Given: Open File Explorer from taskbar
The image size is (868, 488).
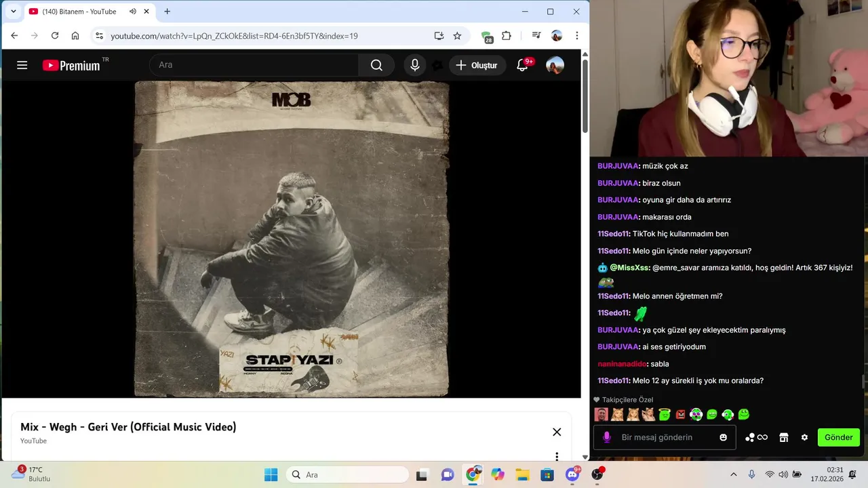Looking at the screenshot, I should click(x=522, y=474).
